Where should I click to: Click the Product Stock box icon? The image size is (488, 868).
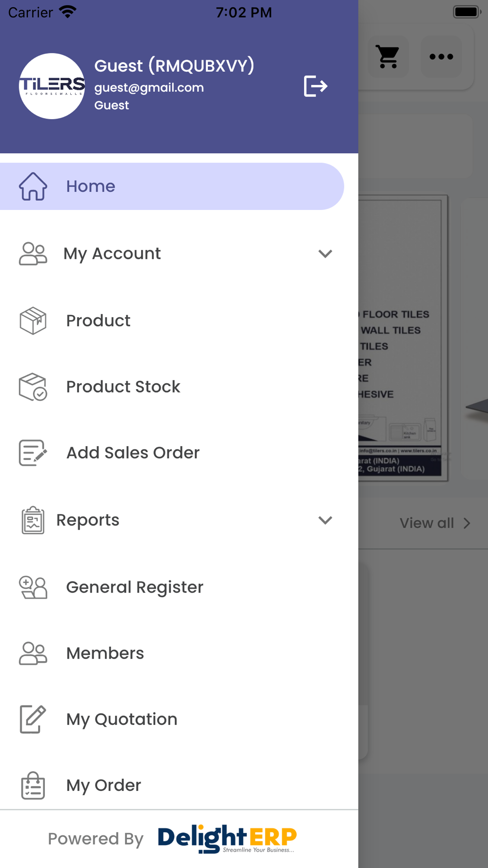(33, 387)
